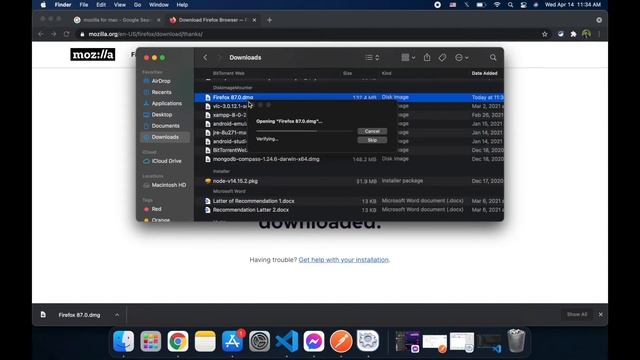The width and height of the screenshot is (640, 360).
Task: Open Finder from the Dock
Action: [x=123, y=341]
